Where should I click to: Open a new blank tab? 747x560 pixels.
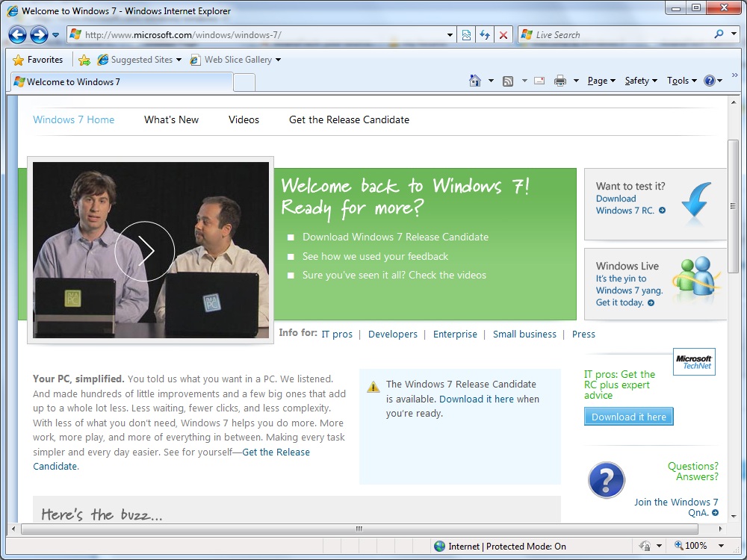pyautogui.click(x=244, y=82)
